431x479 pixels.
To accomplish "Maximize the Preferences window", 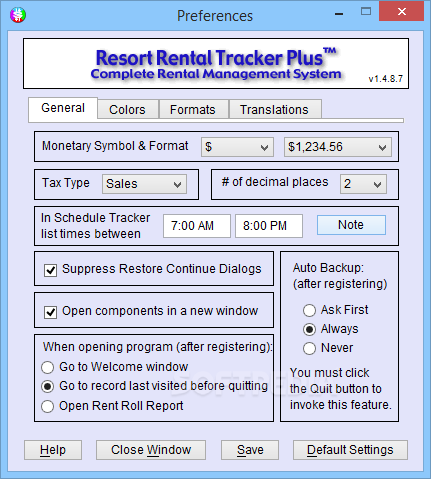I will (366, 12).
